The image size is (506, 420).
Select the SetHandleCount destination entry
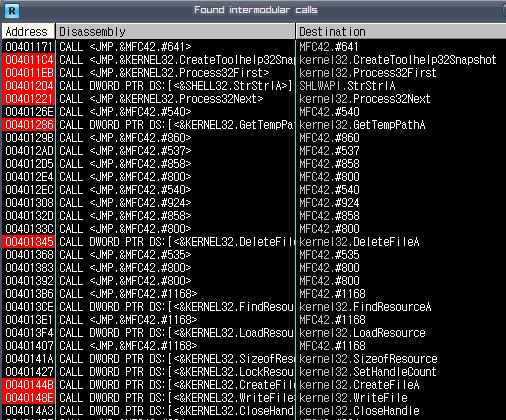[368, 372]
